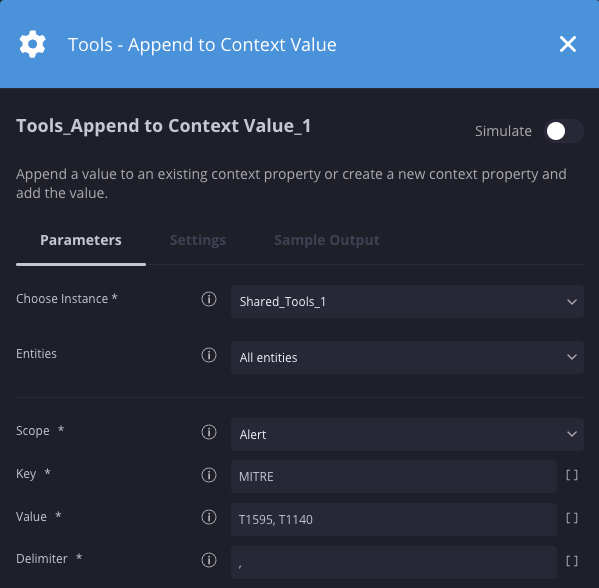Screen dimensions: 599x588
Task: Show info tooltip for Key field
Action: pos(209,475)
